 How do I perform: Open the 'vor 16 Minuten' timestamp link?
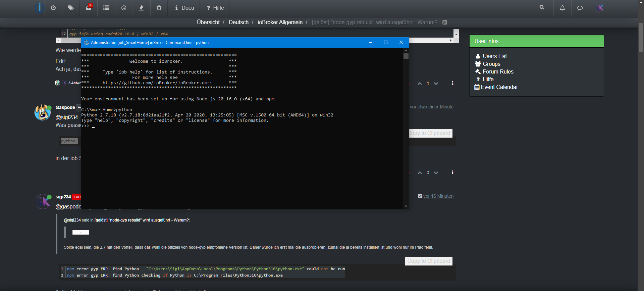pyautogui.click(x=438, y=196)
